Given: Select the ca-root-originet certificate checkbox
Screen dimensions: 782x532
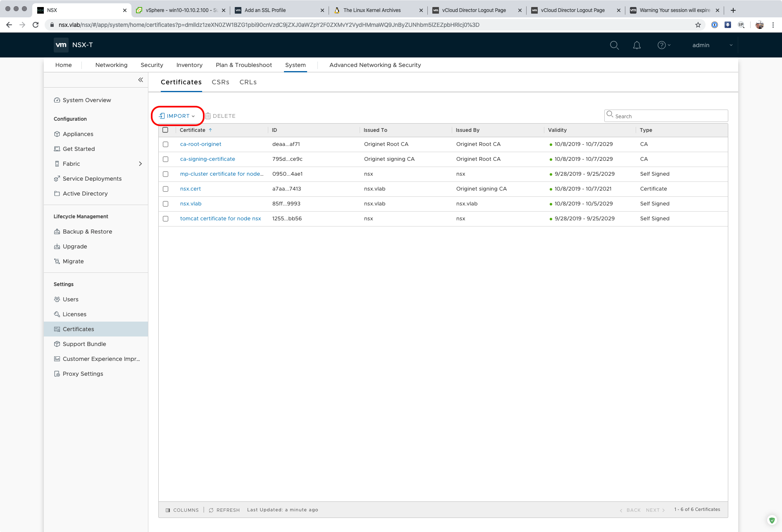Looking at the screenshot, I should click(166, 144).
